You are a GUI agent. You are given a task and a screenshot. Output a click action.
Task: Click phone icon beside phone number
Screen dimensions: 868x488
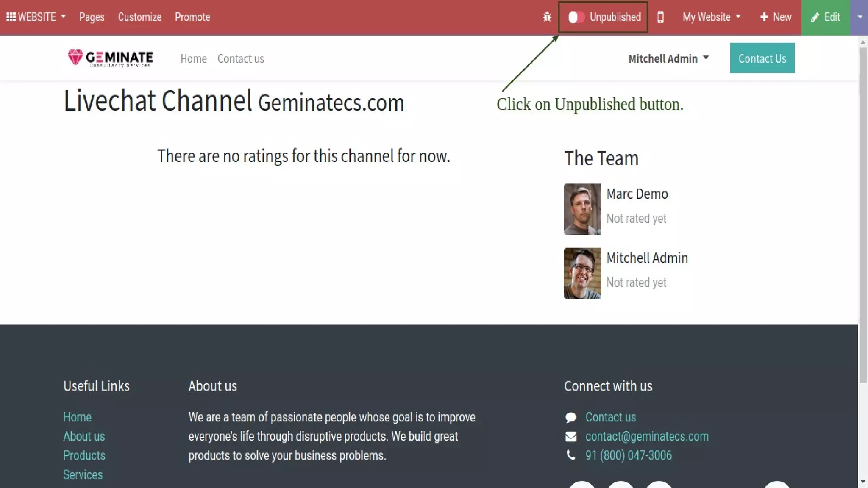coord(571,455)
